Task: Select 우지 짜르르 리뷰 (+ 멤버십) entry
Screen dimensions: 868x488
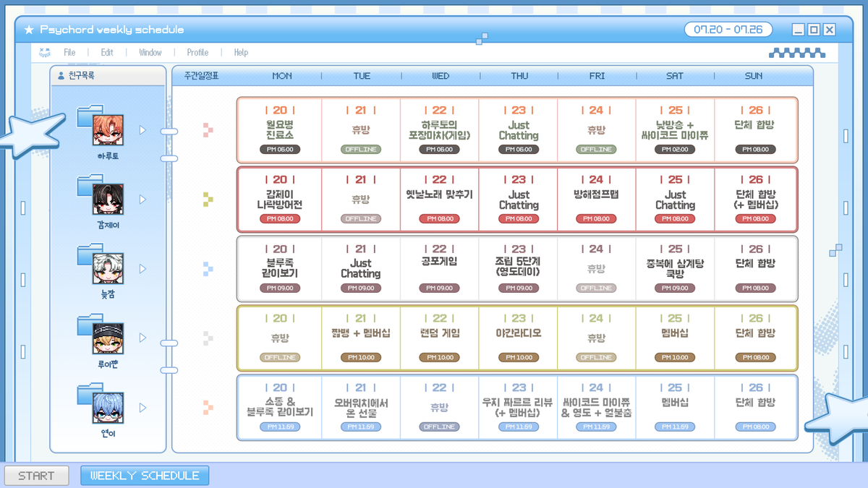Action: click(x=519, y=407)
